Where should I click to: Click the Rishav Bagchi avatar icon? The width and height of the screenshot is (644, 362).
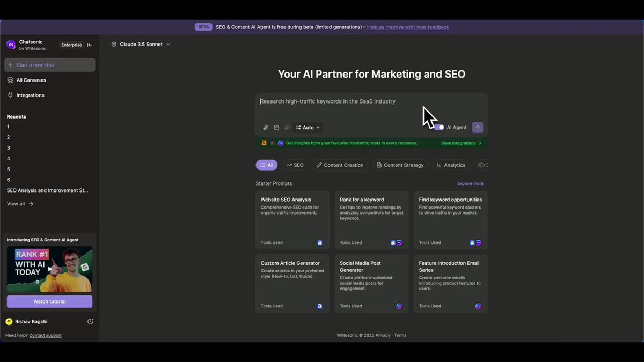pyautogui.click(x=9, y=322)
